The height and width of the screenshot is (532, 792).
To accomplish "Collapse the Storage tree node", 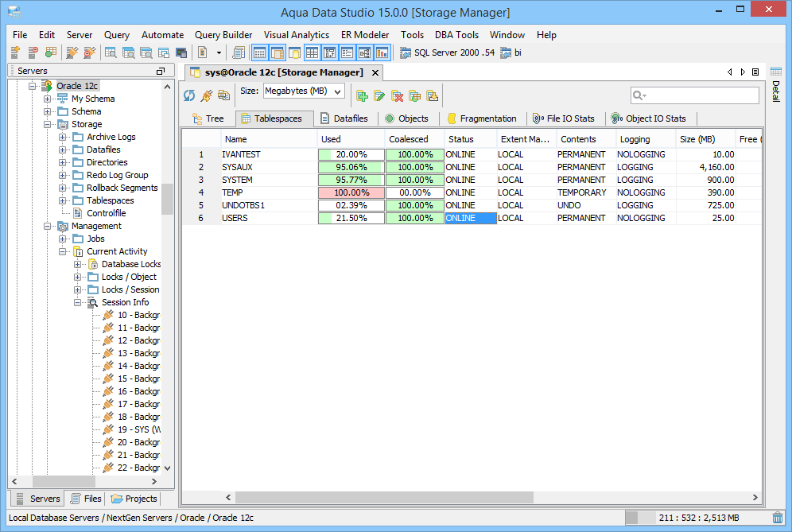I will point(47,124).
